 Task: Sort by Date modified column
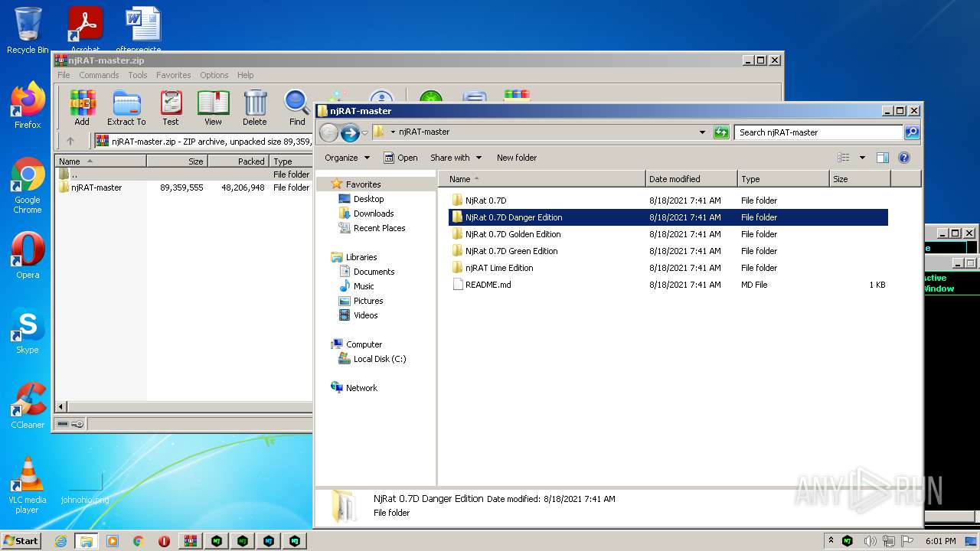[691, 179]
